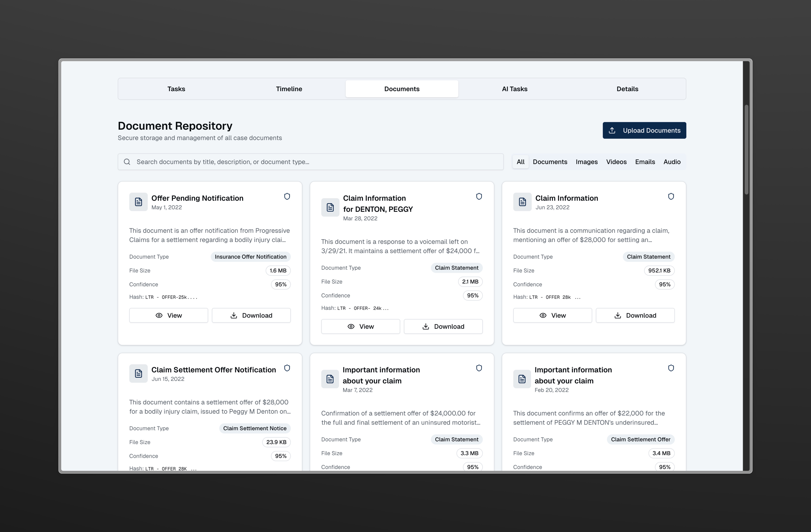View the Offer Pending Notification document

pyautogui.click(x=168, y=315)
